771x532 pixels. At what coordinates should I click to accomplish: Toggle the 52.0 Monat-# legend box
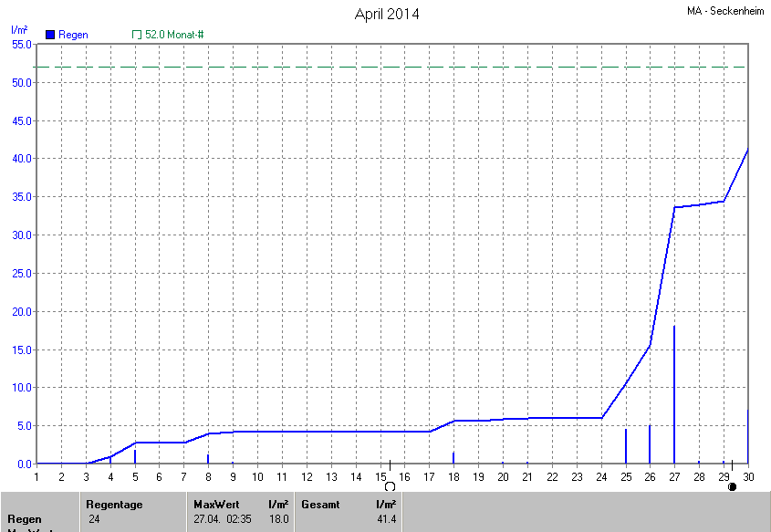pyautogui.click(x=137, y=34)
